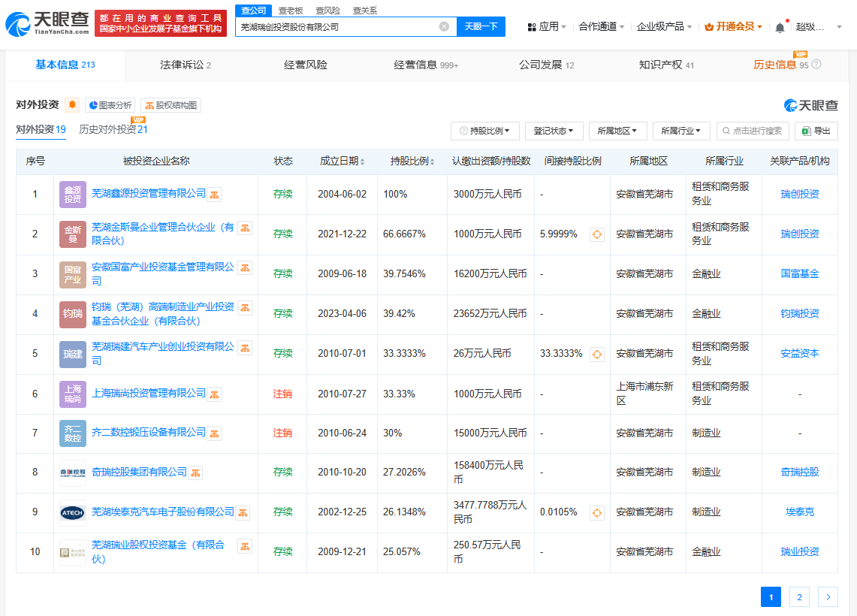
Task: Switch to 历史对外投资 sub-tab
Action: pos(113,129)
